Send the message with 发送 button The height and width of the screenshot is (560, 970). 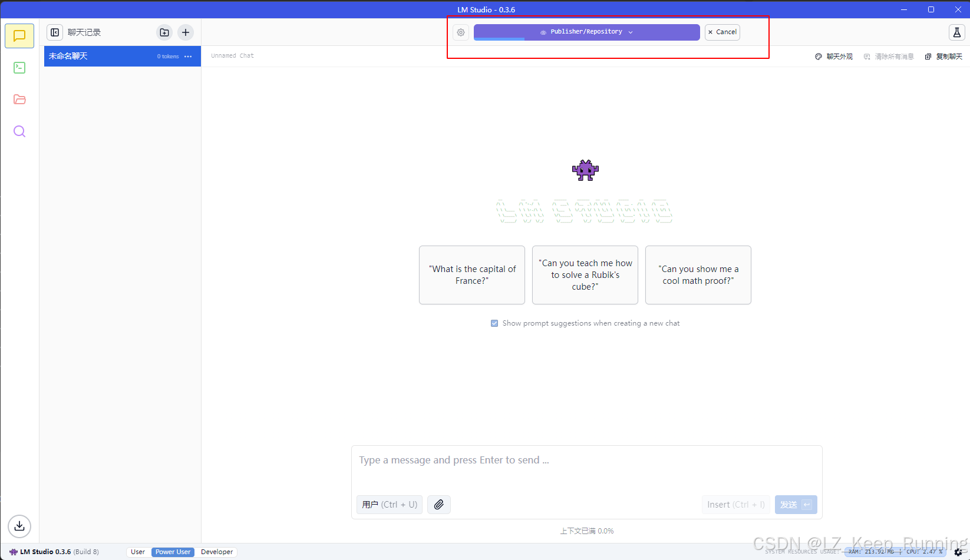point(796,505)
